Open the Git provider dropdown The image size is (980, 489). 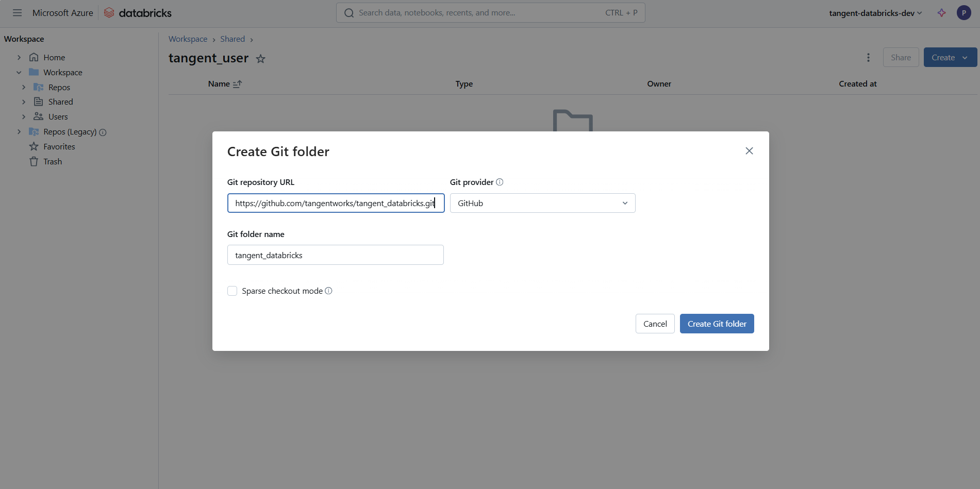click(x=542, y=203)
